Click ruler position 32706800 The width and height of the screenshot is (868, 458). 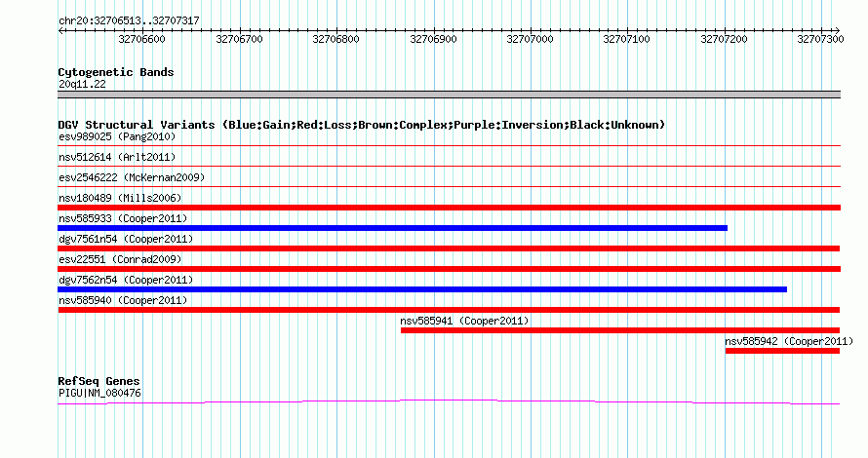(336, 39)
